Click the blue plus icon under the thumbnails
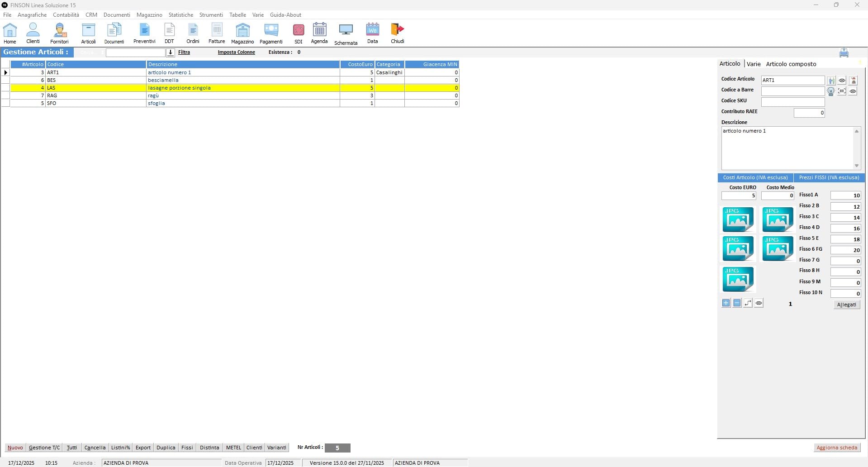868x467 pixels. click(726, 303)
